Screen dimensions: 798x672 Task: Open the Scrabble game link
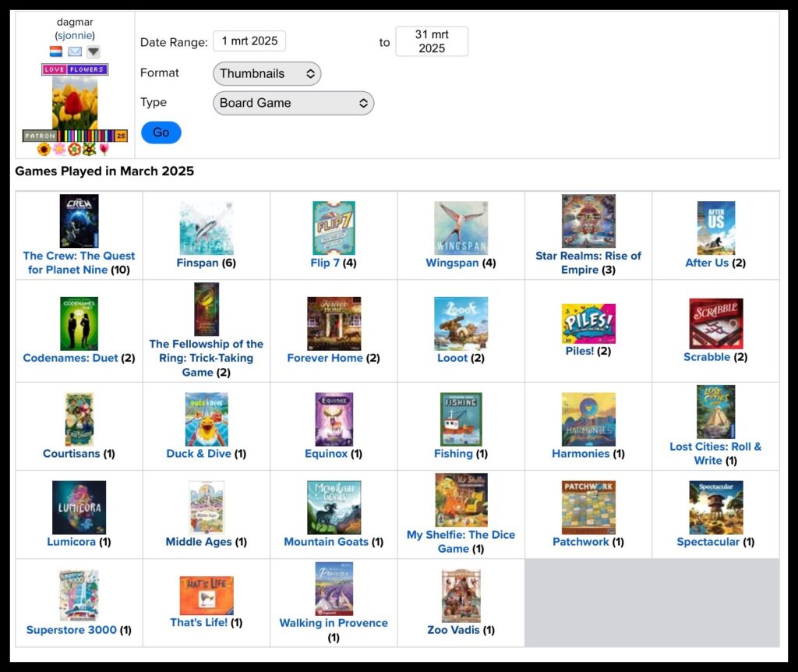(707, 357)
